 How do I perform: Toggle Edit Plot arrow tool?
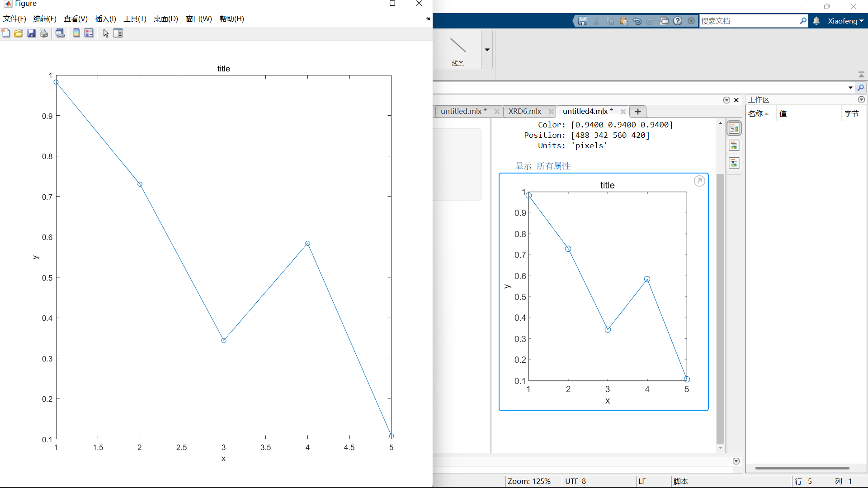[106, 33]
